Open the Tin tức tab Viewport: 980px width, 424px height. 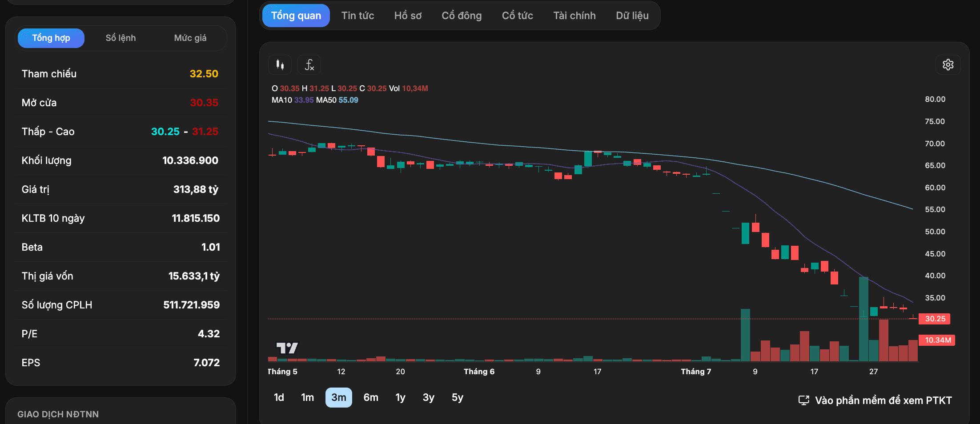pos(357,16)
